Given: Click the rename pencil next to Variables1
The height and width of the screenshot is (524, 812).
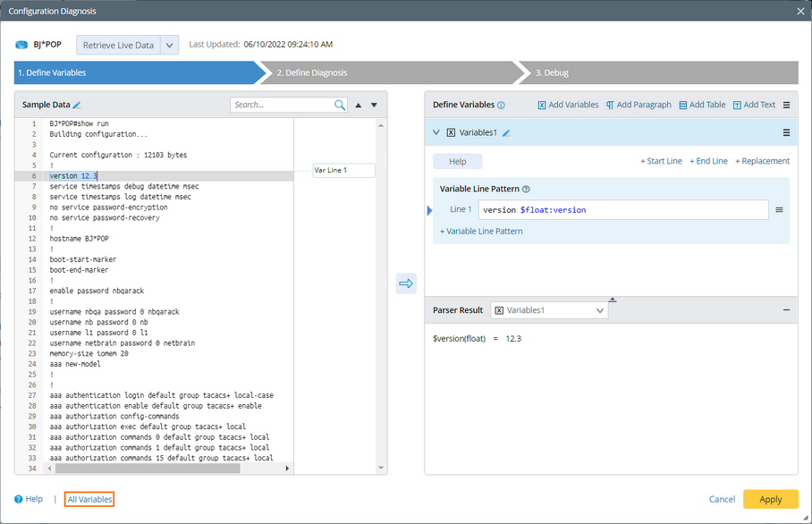Looking at the screenshot, I should [506, 133].
